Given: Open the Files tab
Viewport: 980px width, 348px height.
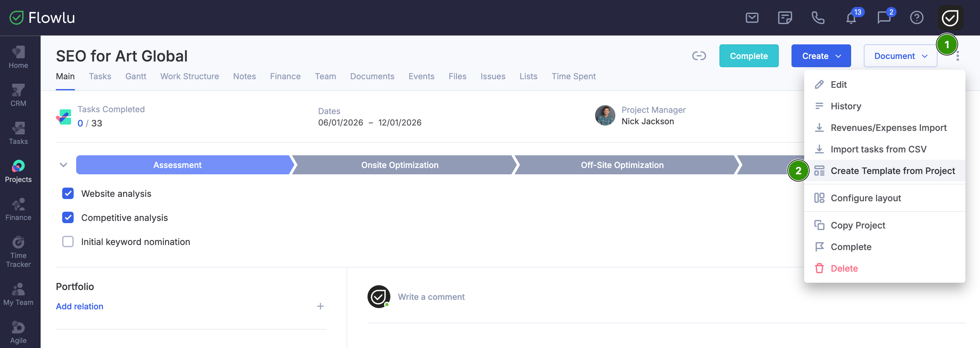Looking at the screenshot, I should click(457, 76).
